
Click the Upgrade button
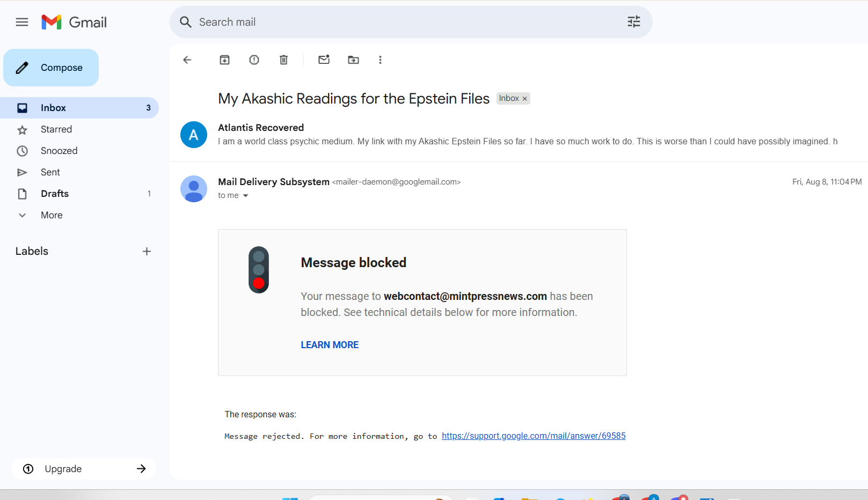pyautogui.click(x=84, y=469)
